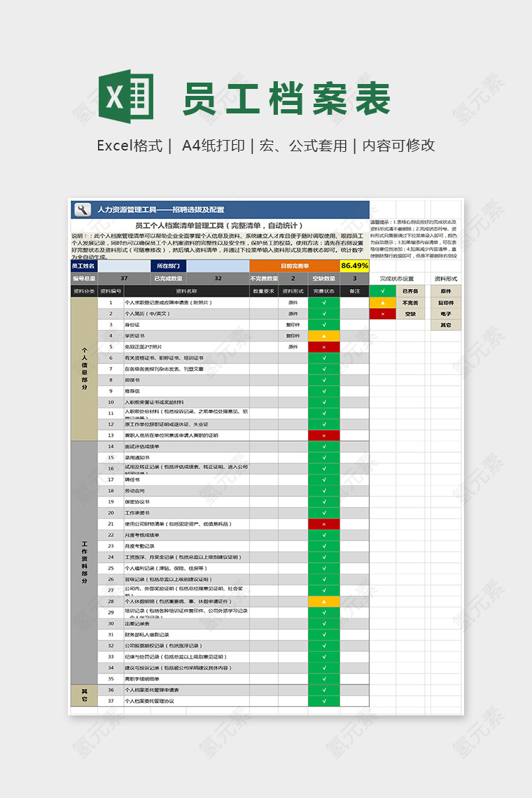Click row 19 保密协议书 name cell

pyautogui.click(x=186, y=502)
